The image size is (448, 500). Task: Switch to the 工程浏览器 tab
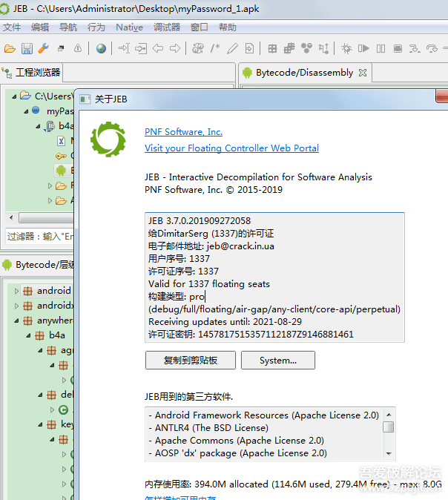[x=31, y=73]
